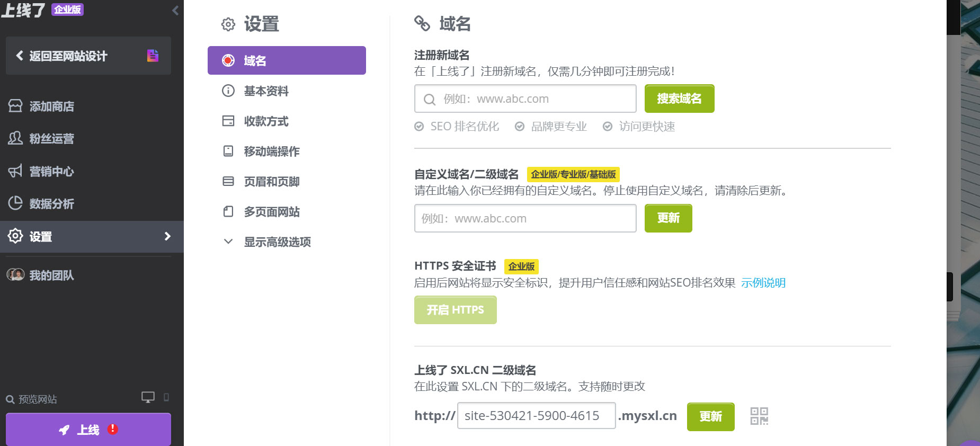Open Marketing Center (营销中心)
The height and width of the screenshot is (446, 980).
[51, 172]
